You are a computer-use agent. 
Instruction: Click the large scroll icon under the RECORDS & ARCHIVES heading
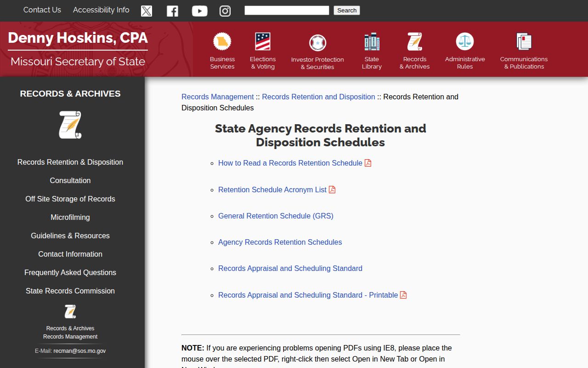click(x=70, y=125)
